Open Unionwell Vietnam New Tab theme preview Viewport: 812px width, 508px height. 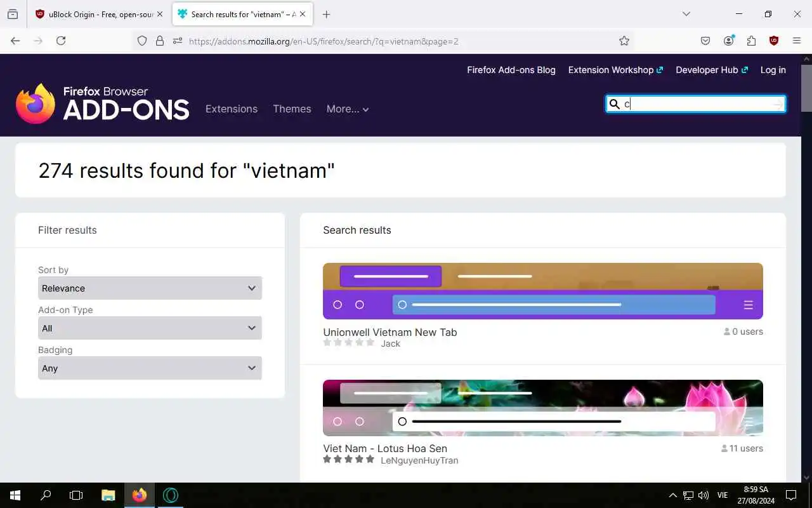[x=543, y=291]
